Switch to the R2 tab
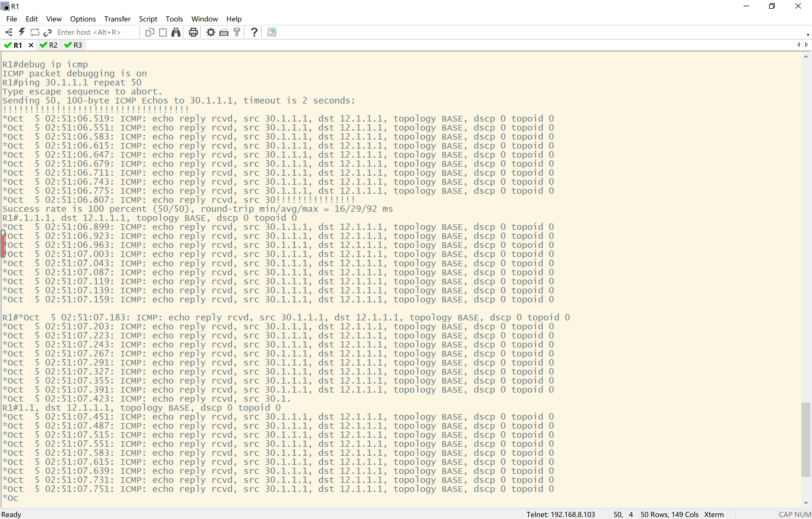Image resolution: width=812 pixels, height=519 pixels. 49,45
